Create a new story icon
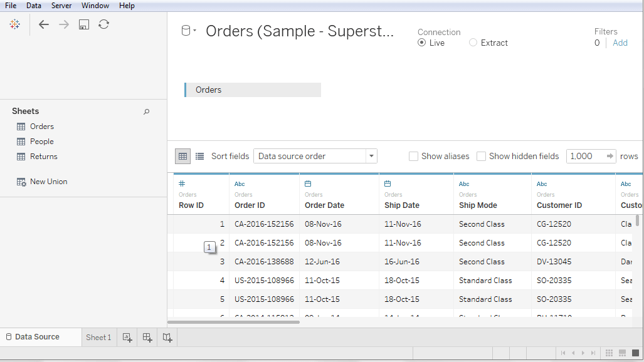This screenshot has height=362, width=644. tap(167, 338)
